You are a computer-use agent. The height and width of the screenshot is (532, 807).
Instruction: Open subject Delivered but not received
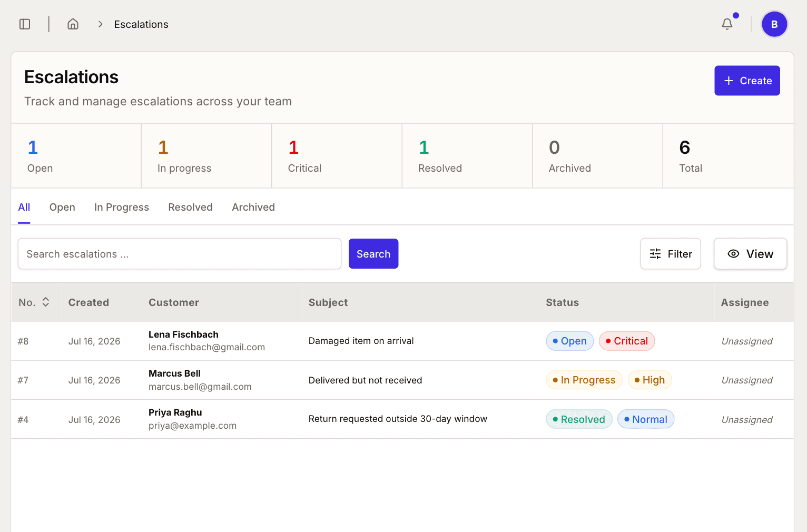pyautogui.click(x=366, y=380)
